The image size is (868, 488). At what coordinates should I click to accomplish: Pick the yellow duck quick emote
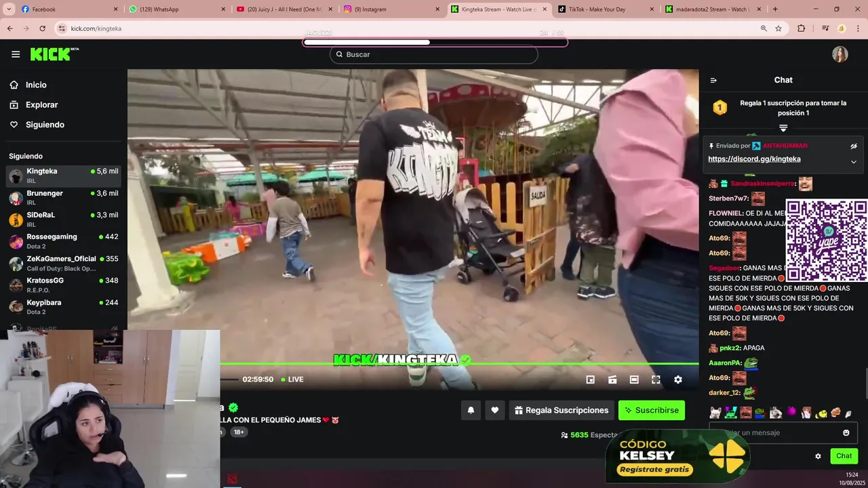tap(821, 413)
